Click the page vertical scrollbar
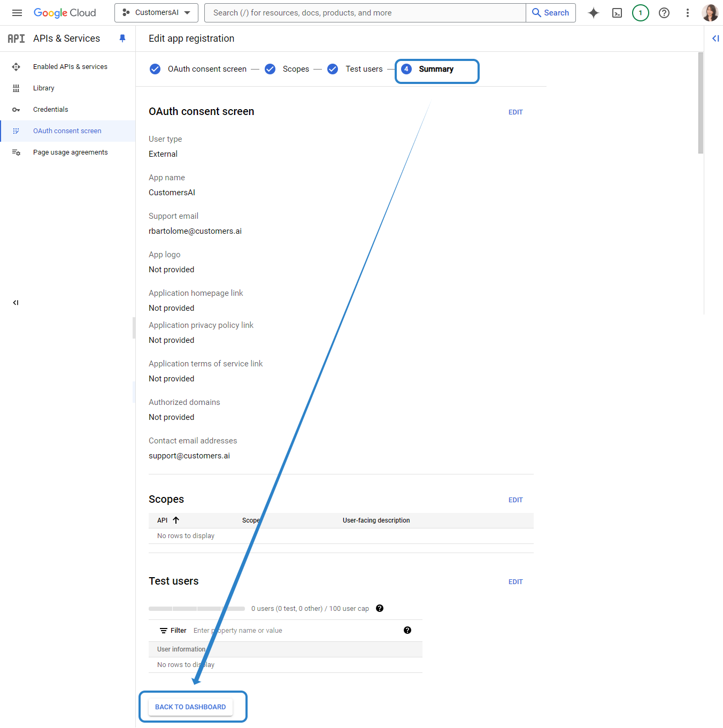723x728 pixels. pos(701,103)
